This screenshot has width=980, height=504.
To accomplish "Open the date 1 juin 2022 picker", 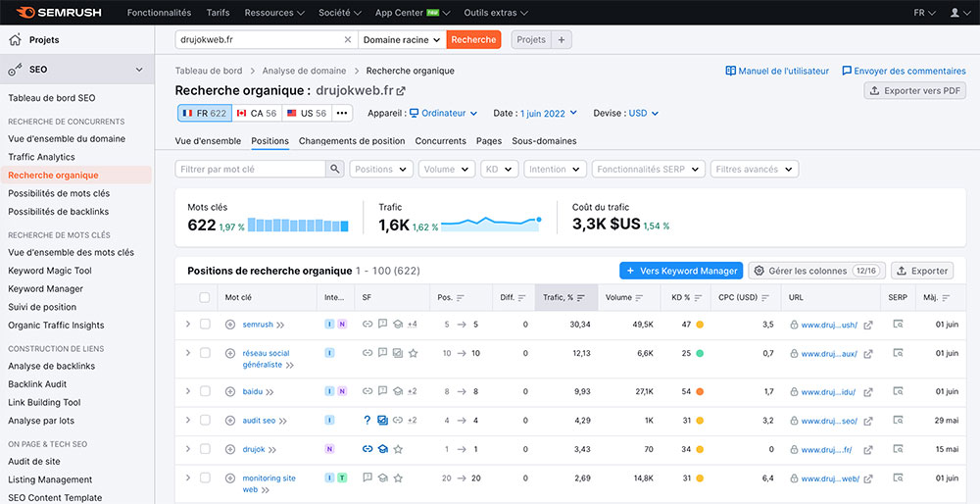I will (548, 113).
